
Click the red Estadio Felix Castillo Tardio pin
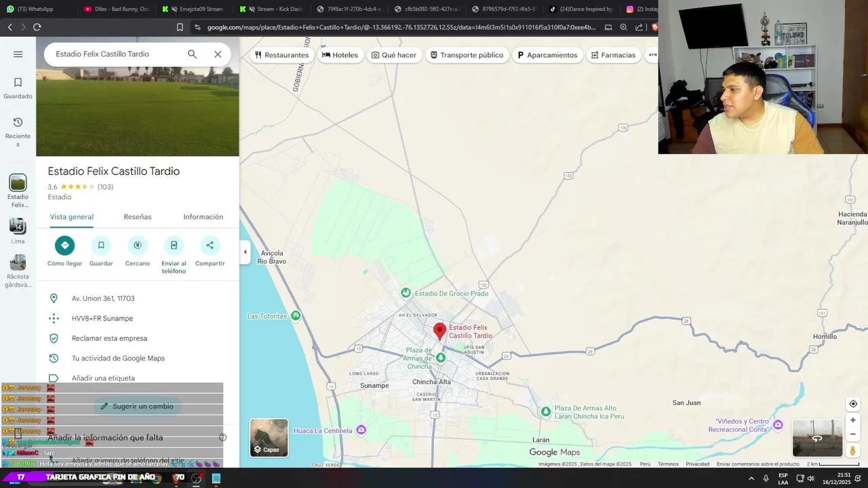click(439, 331)
